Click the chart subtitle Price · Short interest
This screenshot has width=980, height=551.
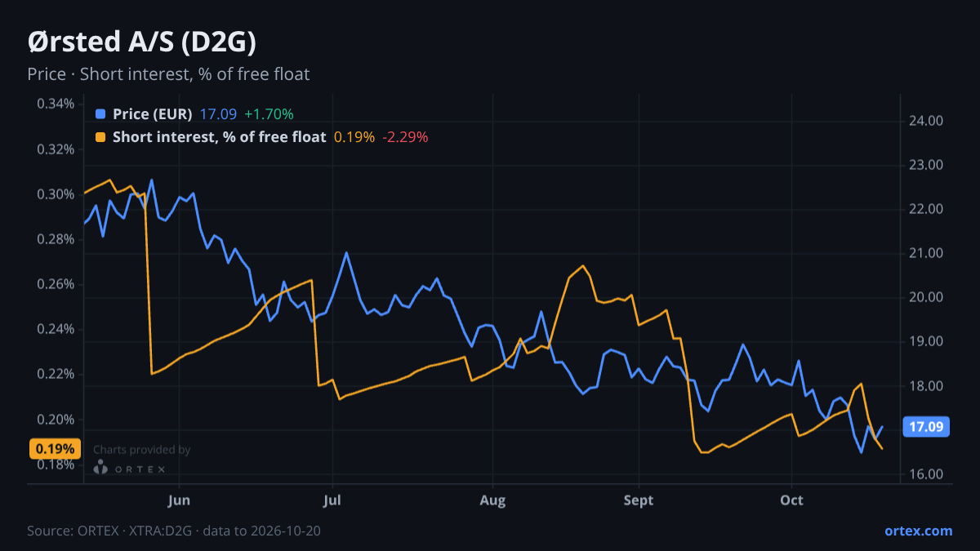(168, 74)
